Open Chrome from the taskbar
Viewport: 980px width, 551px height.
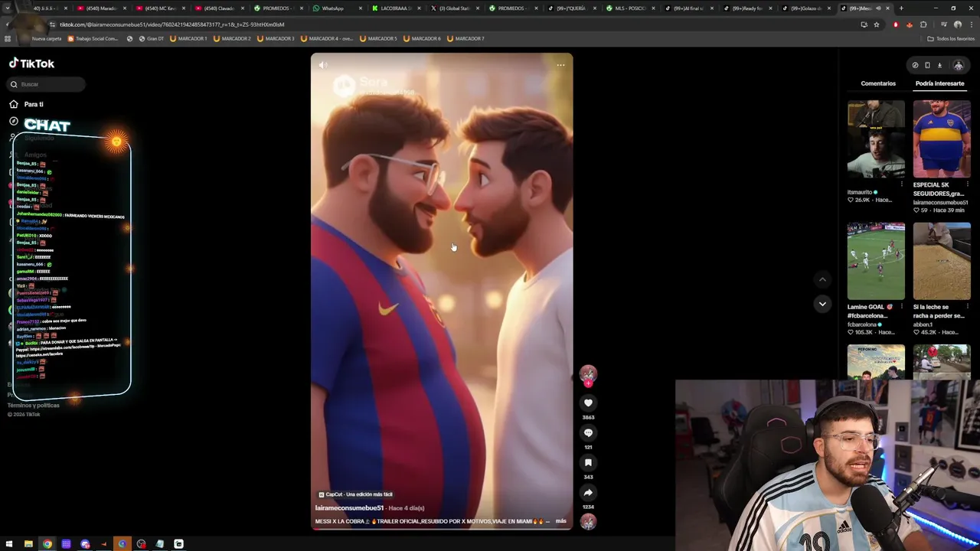47,544
